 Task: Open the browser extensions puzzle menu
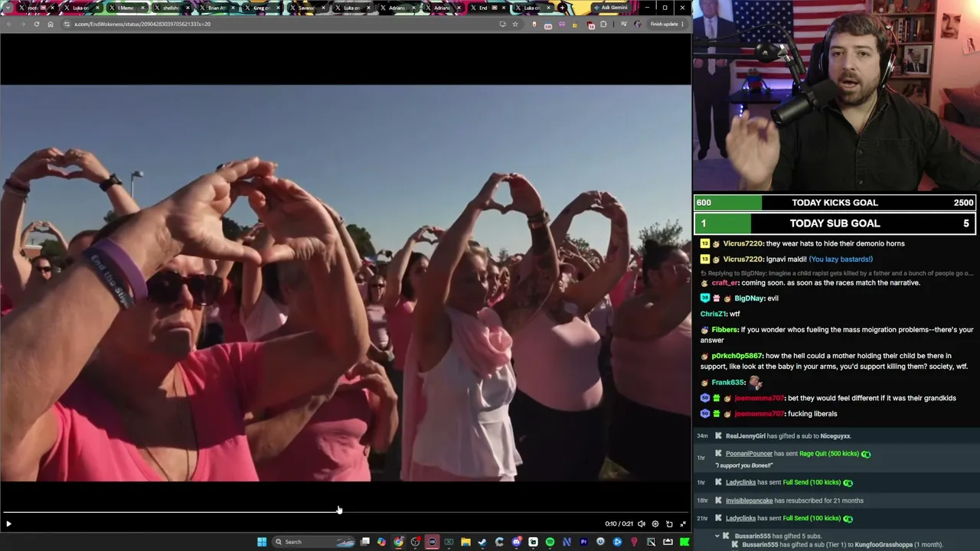[603, 24]
